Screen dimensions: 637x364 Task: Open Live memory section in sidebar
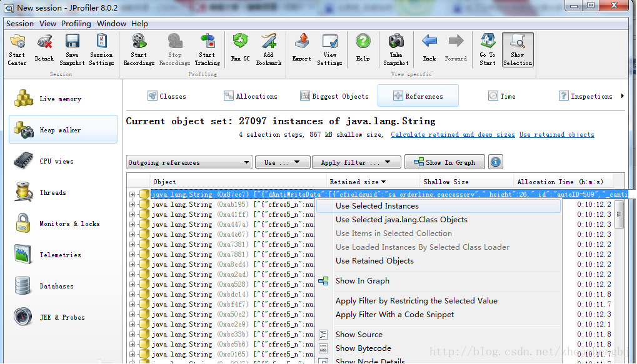(63, 99)
